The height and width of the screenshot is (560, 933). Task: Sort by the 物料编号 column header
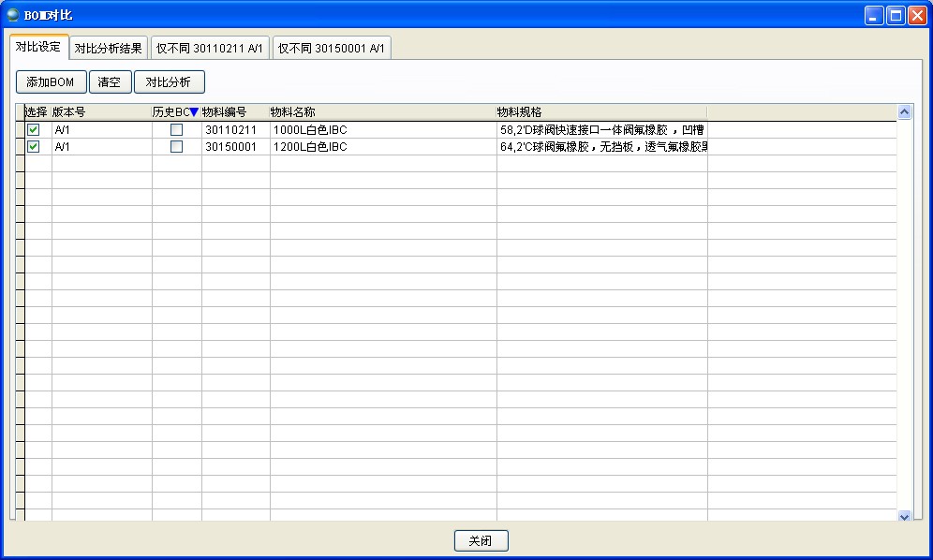tap(225, 111)
